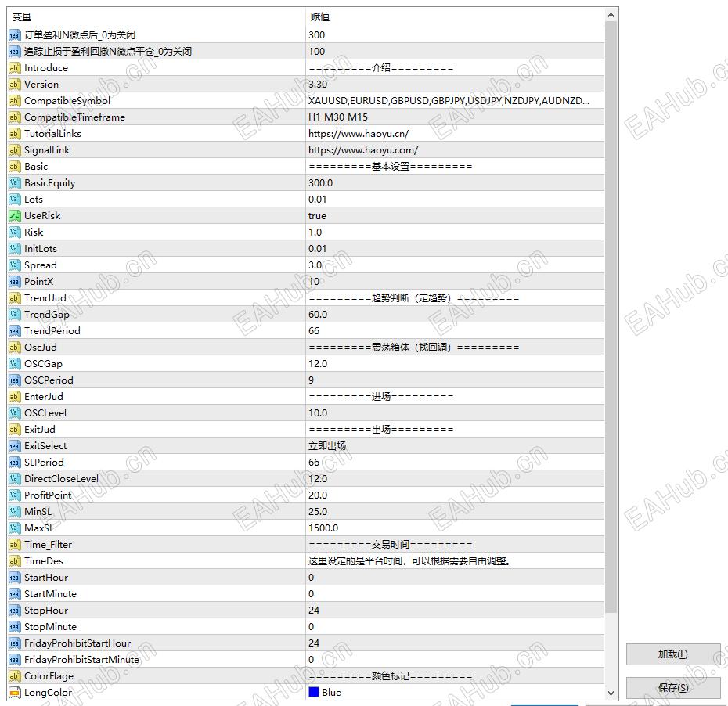728x706 pixels.
Task: Click the icon beside Introduce variable
Action: [14, 68]
